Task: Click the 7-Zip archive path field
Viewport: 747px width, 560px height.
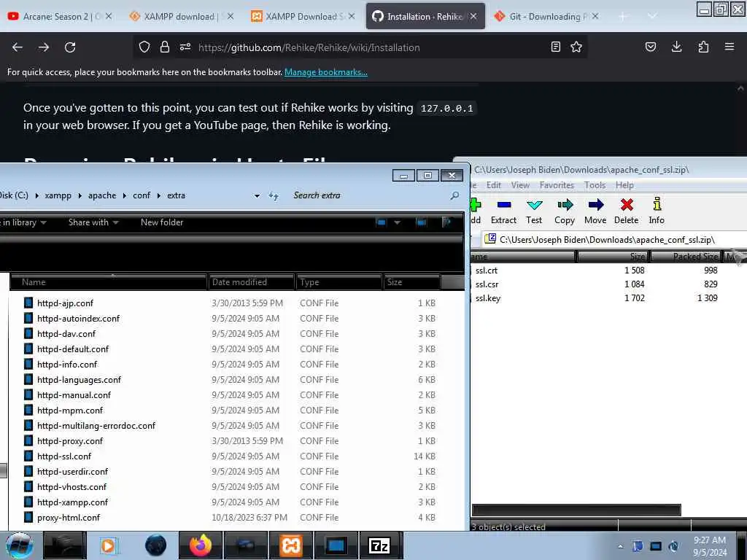Action: pyautogui.click(x=612, y=239)
